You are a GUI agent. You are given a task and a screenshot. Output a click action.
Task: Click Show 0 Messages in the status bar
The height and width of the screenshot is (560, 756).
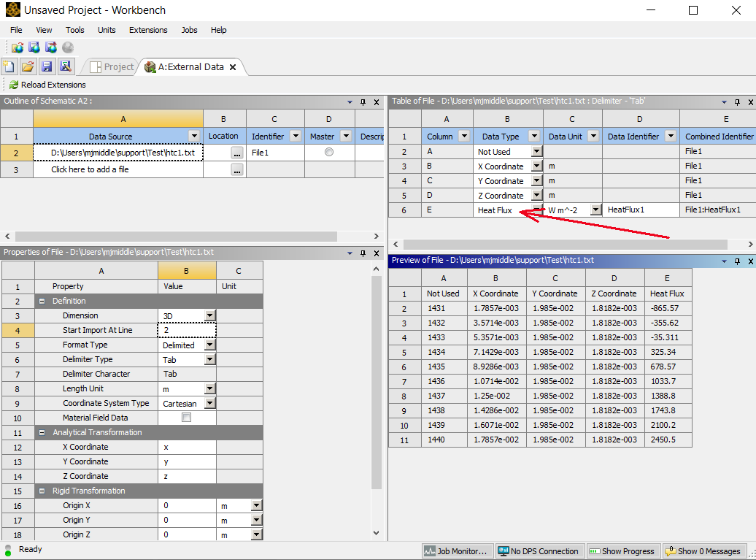tap(703, 551)
